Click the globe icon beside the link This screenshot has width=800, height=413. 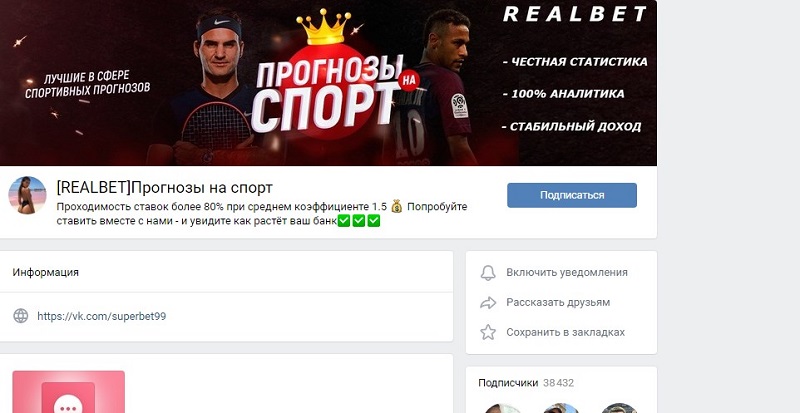21,316
